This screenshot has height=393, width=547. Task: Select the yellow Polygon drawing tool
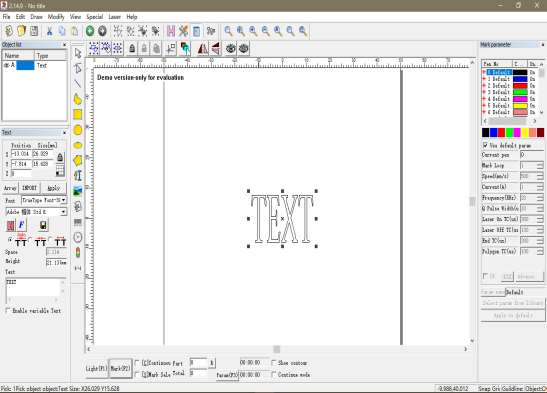click(x=78, y=160)
